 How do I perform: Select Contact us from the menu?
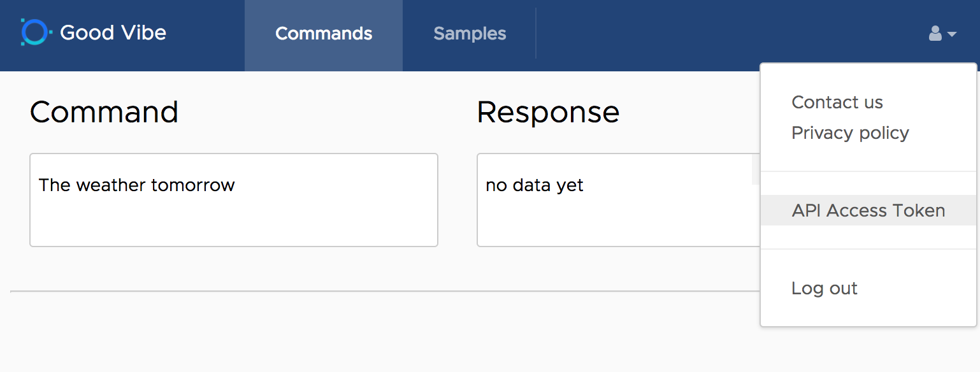point(837,103)
